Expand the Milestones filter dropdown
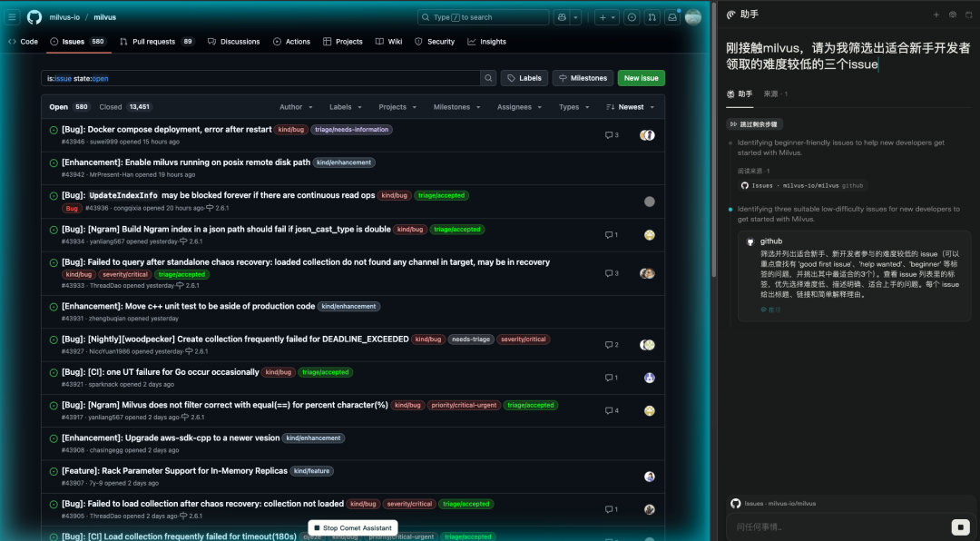980x541 pixels. tap(456, 107)
